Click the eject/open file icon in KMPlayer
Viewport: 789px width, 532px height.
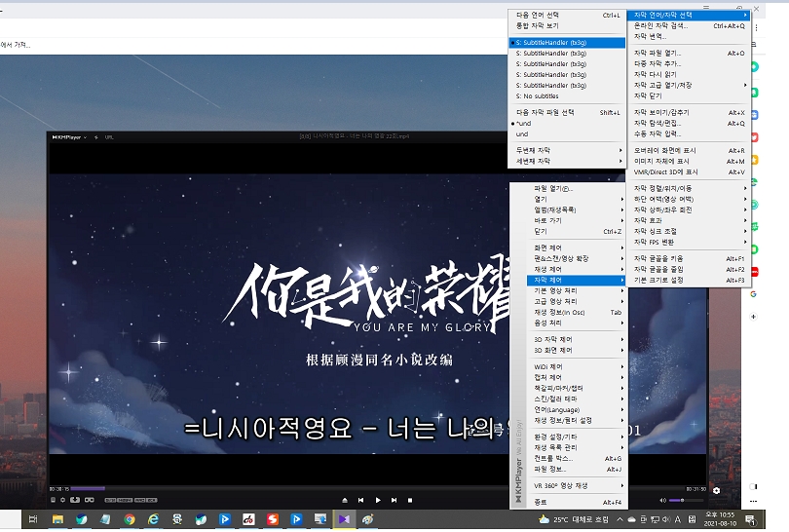[345, 500]
